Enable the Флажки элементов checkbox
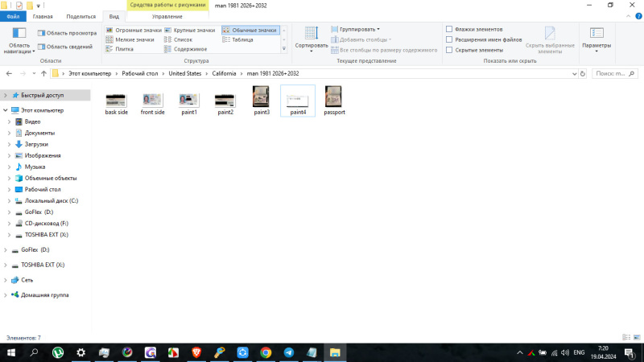The image size is (644, 362). (x=449, y=29)
